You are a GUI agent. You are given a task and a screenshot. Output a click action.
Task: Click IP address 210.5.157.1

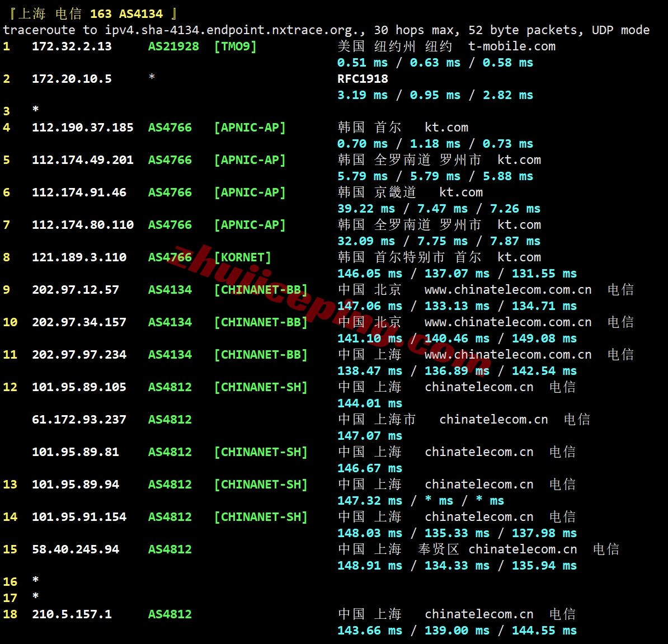tap(72, 614)
